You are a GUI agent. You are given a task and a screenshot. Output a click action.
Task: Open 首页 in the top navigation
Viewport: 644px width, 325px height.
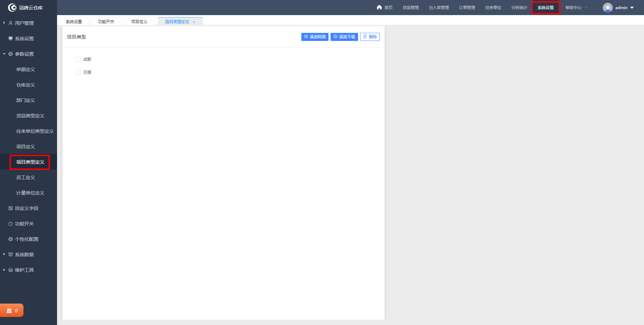(x=388, y=7)
